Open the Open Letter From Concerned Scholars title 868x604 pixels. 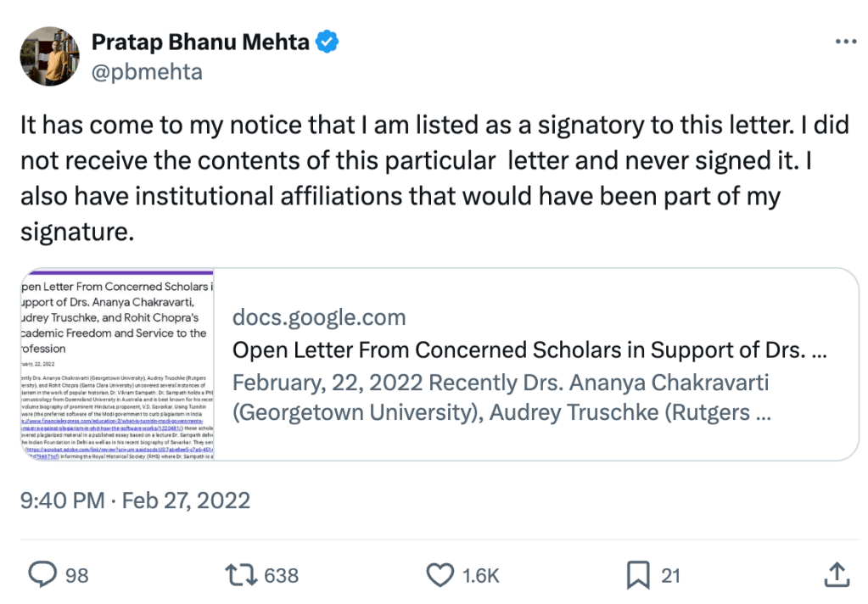click(529, 350)
